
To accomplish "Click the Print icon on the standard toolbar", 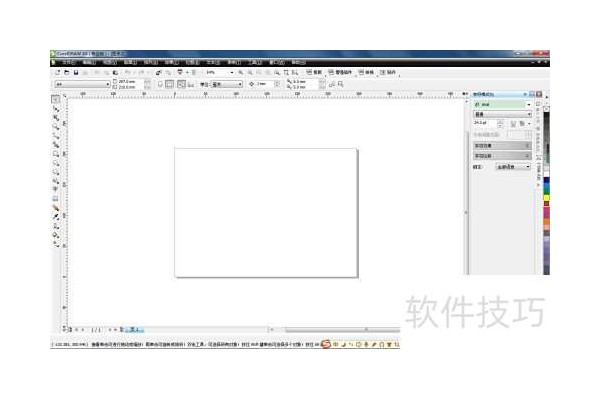I will (x=85, y=72).
